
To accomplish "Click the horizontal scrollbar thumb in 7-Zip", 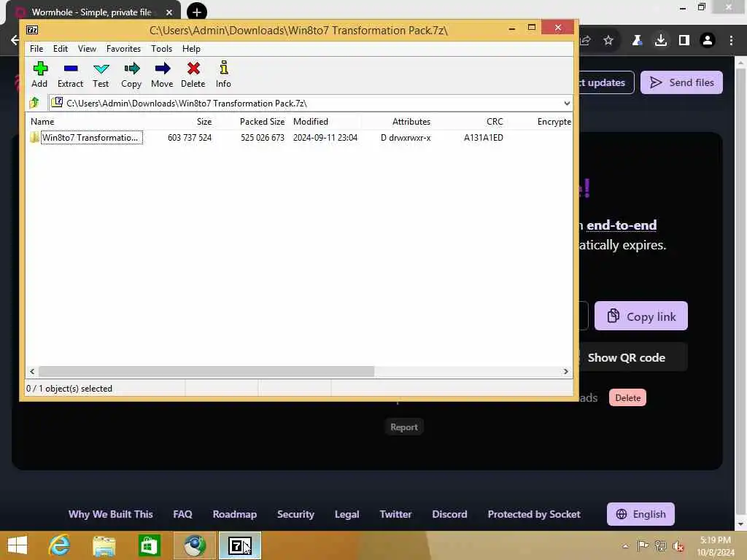I will (206, 371).
